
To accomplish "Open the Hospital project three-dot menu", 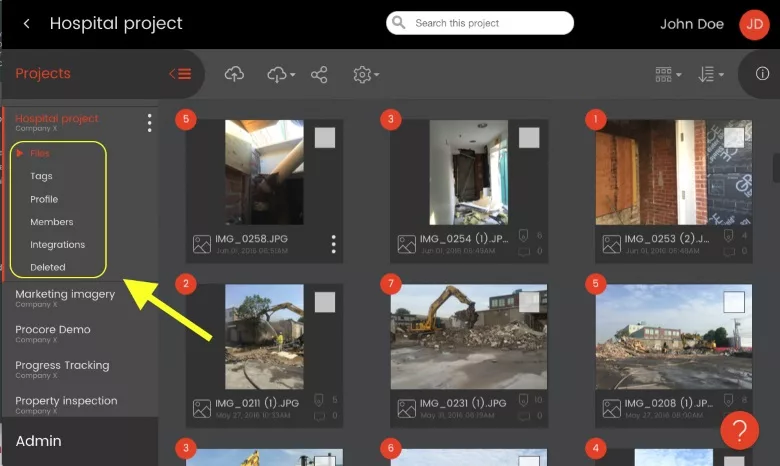I will pyautogui.click(x=149, y=123).
